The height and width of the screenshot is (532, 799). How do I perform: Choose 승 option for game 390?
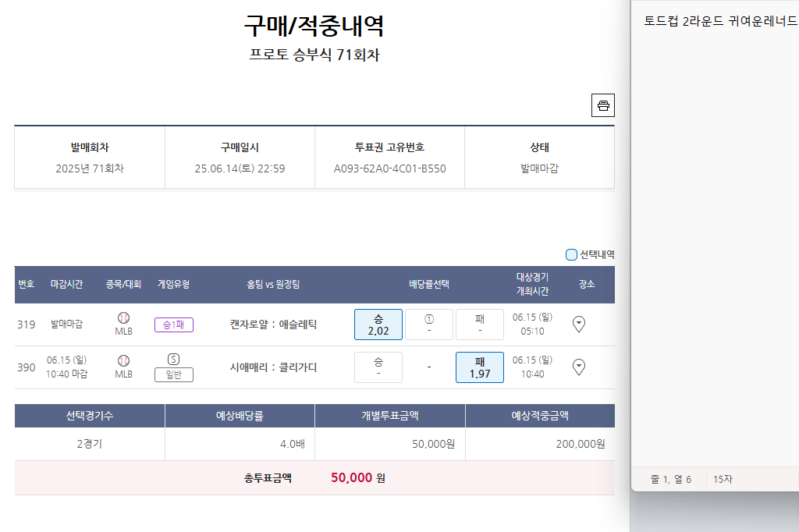tap(378, 367)
